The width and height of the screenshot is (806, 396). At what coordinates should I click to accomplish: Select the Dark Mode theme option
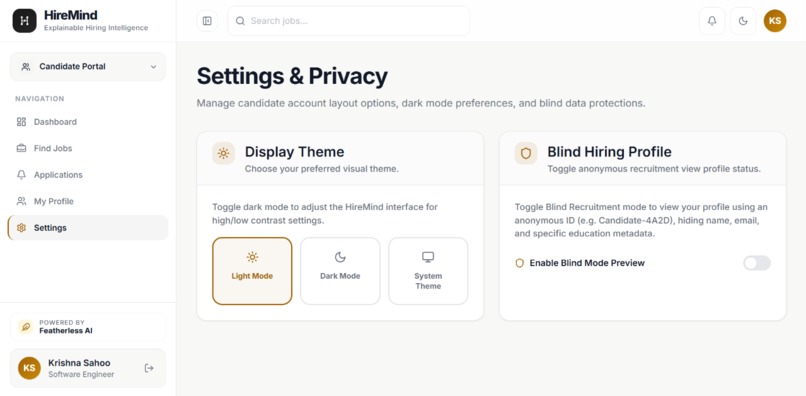[340, 271]
